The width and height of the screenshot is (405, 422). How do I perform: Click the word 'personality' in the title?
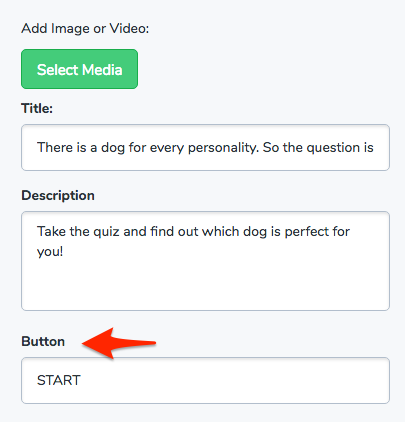tap(223, 148)
